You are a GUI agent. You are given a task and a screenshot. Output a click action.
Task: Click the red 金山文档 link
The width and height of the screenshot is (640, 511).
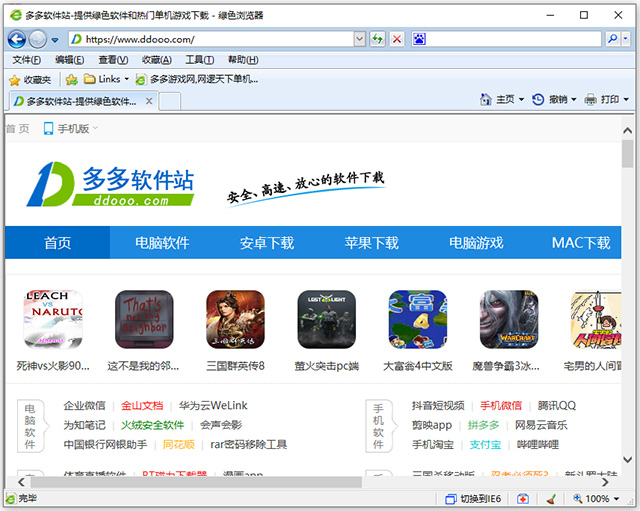point(142,405)
